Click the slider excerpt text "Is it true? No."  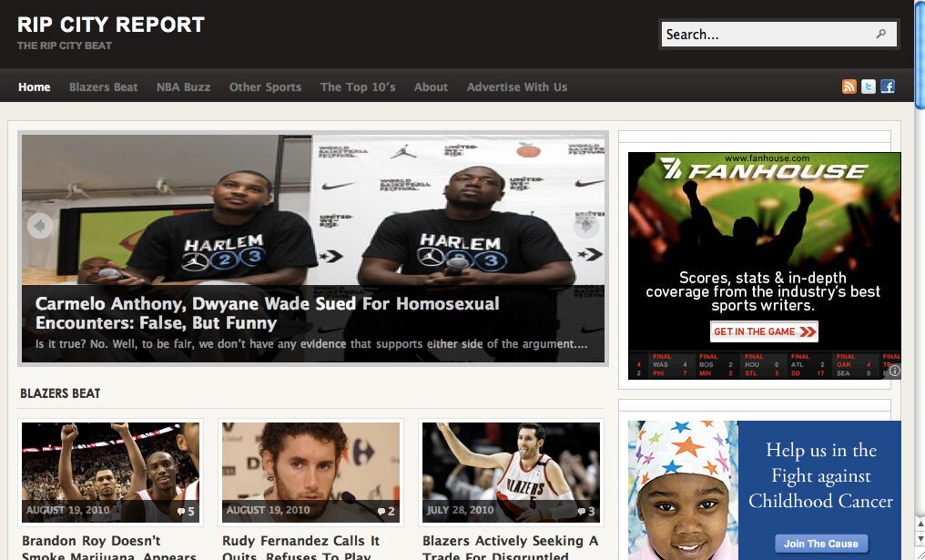click(311, 344)
